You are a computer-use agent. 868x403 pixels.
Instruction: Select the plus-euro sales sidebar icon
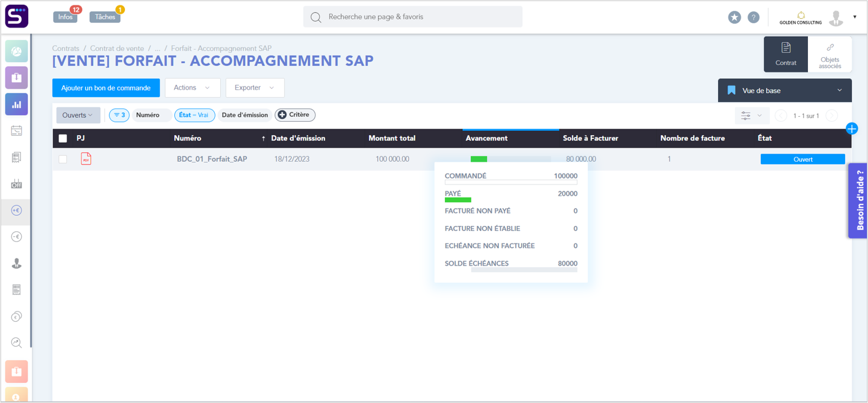click(17, 210)
